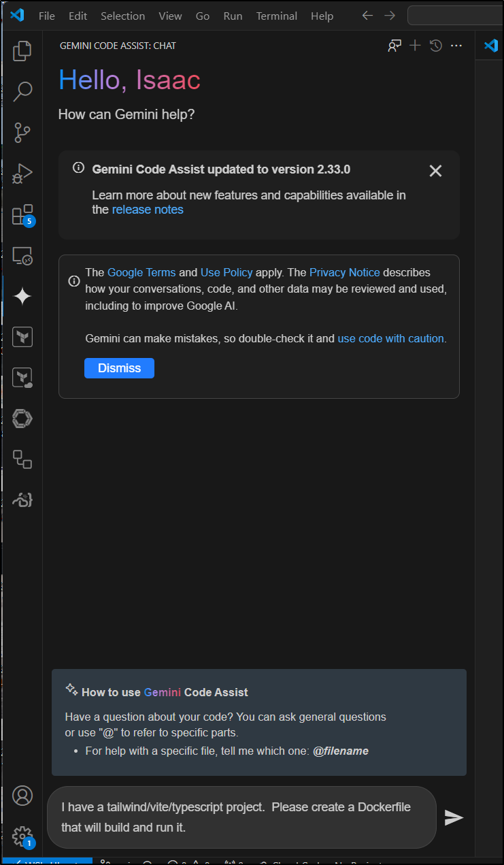Screen dimensions: 504x865
Task: Click the GEMINI CODE ASSIST: CHAT panel title
Action: [118, 46]
